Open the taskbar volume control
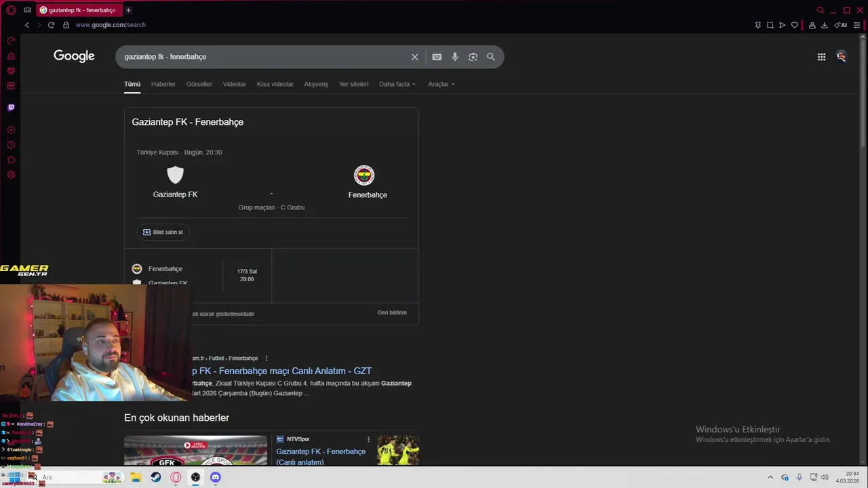The image size is (868, 488). 825,477
